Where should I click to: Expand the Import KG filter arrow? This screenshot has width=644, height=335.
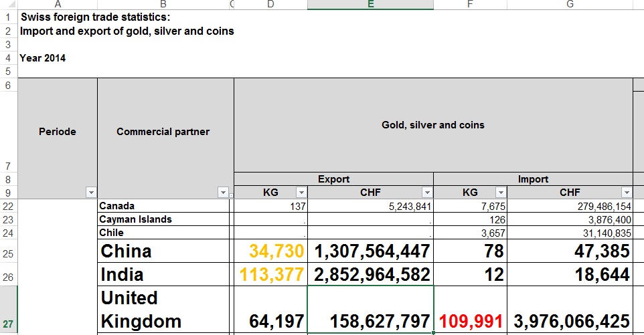pyautogui.click(x=500, y=193)
